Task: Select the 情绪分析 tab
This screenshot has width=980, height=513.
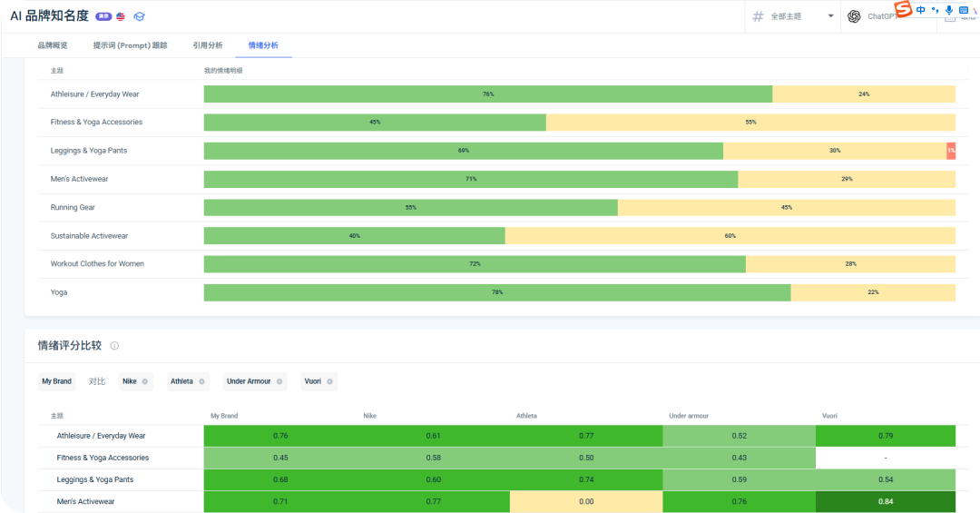Action: pos(263,45)
